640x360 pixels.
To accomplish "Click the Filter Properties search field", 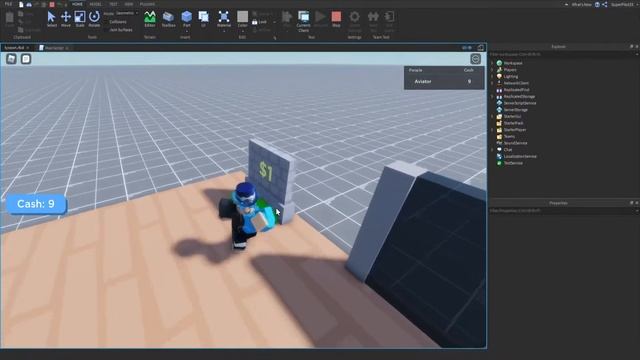I will [562, 211].
